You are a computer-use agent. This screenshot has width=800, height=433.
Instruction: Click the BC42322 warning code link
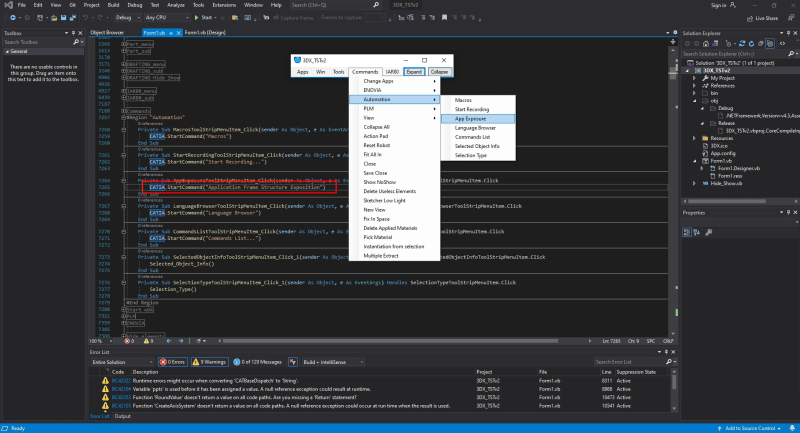(121, 381)
